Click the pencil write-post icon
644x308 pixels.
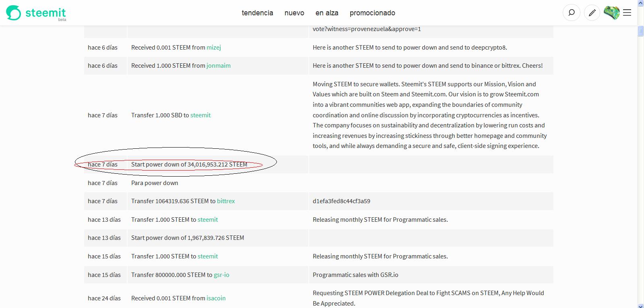pyautogui.click(x=592, y=13)
